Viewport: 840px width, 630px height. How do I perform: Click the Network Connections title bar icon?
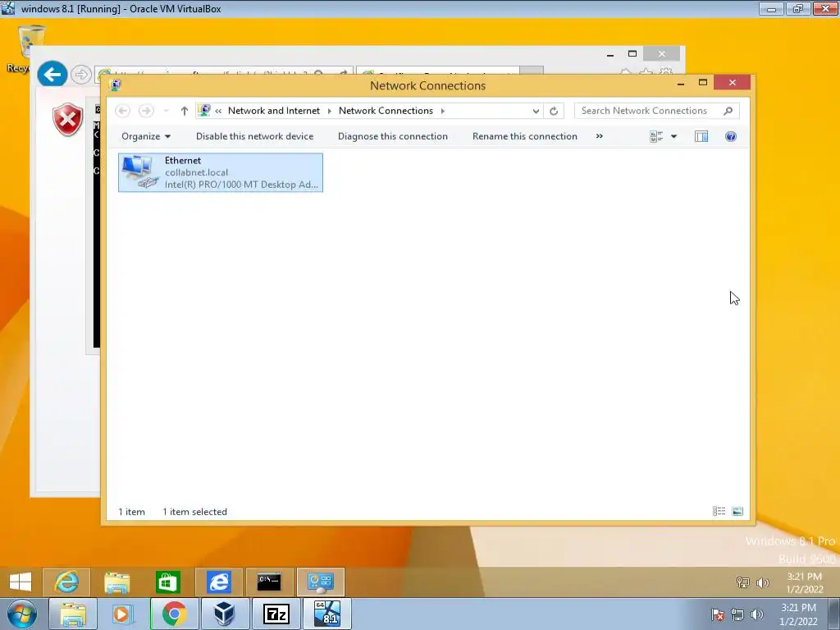coord(115,85)
